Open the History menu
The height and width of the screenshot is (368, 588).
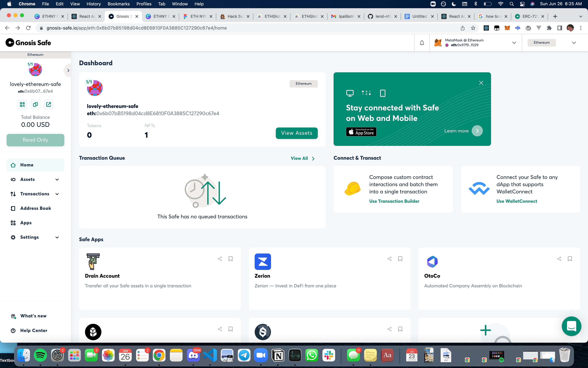(x=94, y=4)
